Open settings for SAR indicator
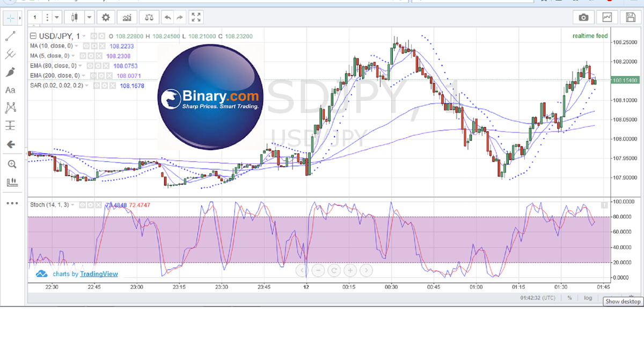Viewport: 644px width, 338px height. (x=104, y=85)
